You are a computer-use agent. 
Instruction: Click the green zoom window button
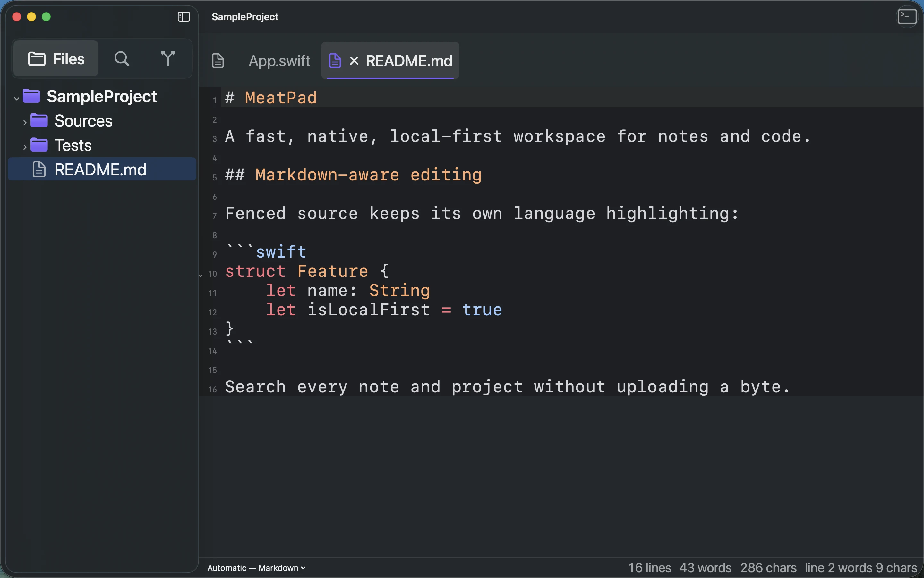pos(46,17)
